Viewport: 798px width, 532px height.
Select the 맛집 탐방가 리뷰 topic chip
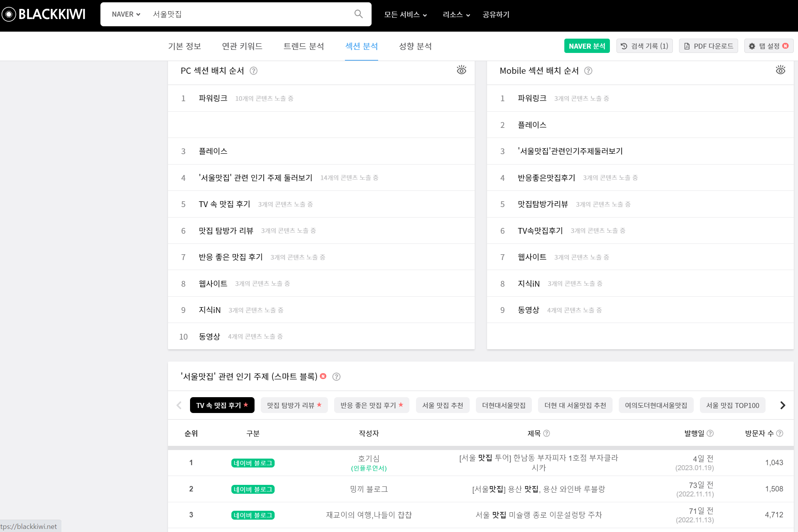pyautogui.click(x=294, y=405)
